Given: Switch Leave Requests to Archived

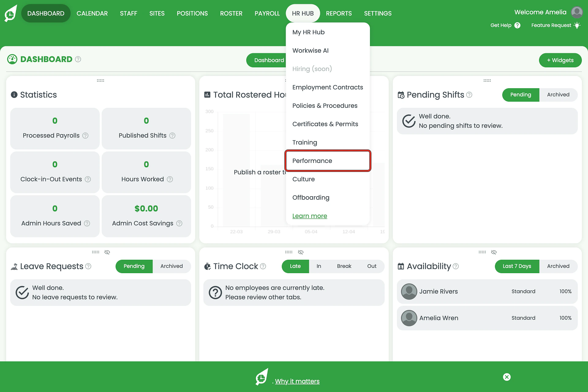Looking at the screenshot, I should click(171, 266).
